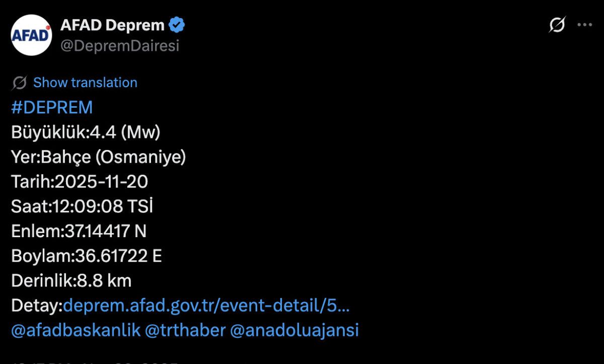604x364 pixels.
Task: Click the Boylam:36.61722 E text line
Action: (87, 256)
